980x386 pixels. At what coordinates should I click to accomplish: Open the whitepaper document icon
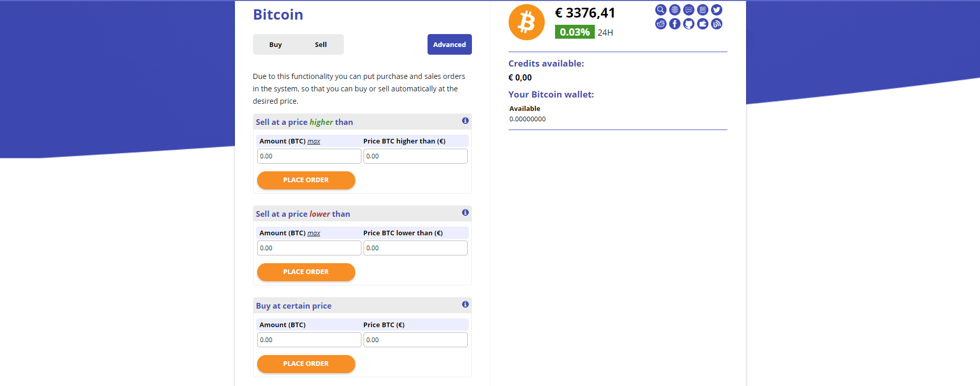point(702,10)
